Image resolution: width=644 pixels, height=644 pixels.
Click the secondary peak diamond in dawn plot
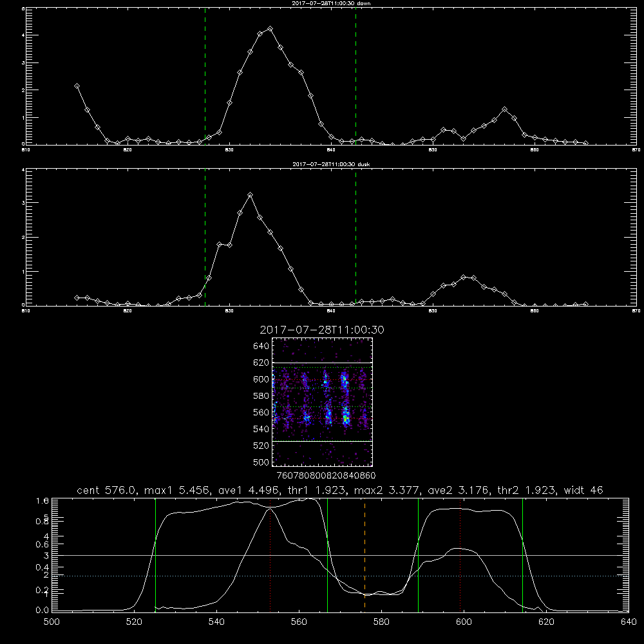click(x=504, y=109)
